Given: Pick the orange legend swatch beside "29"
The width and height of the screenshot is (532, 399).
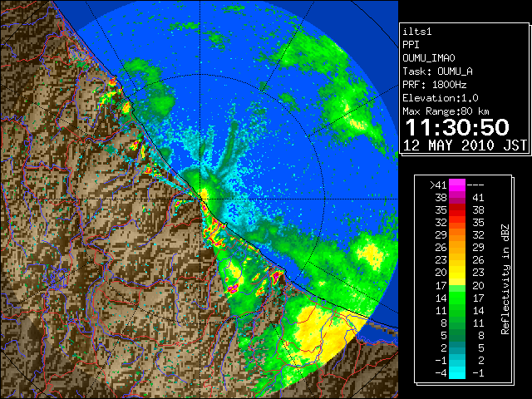Looking at the screenshot, I should [x=457, y=235].
